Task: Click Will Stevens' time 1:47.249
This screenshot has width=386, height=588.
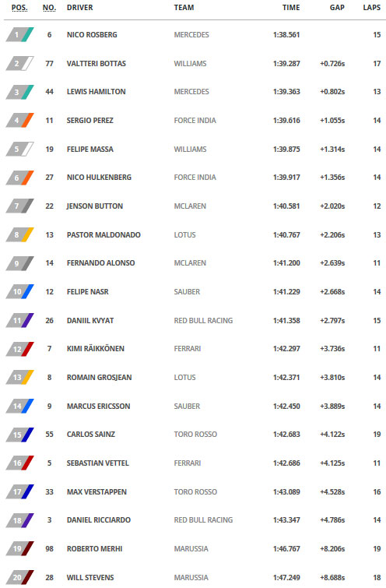Action: [x=286, y=578]
